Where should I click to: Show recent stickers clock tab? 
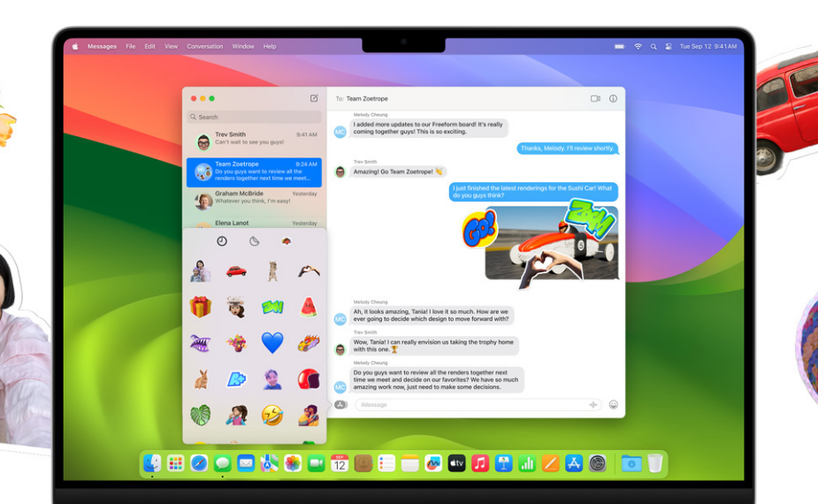tap(222, 241)
